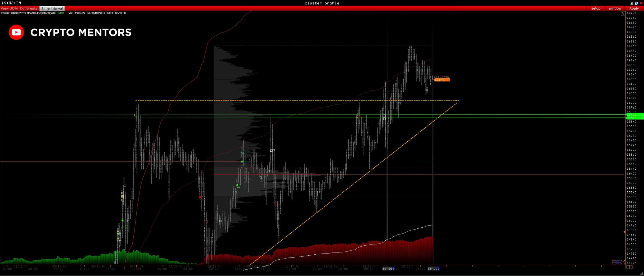Open the View DOM menu
Viewport: 644px width, 276px height.
click(9, 8)
